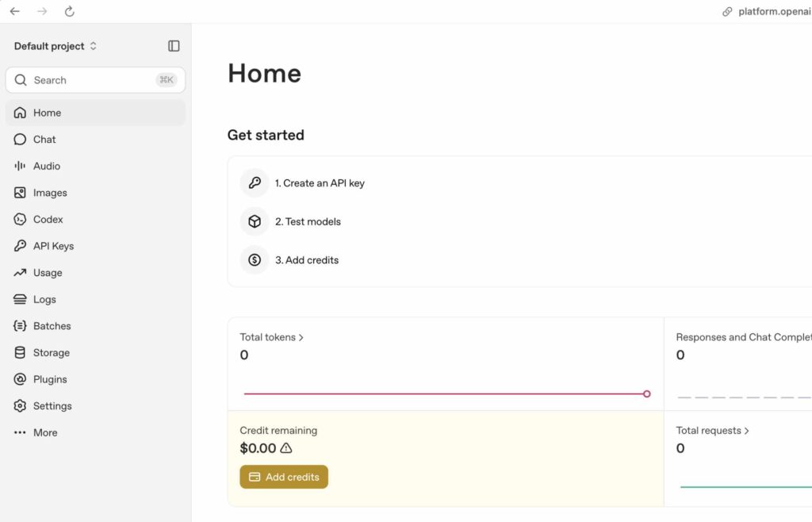
Task: Select the Audio waveform icon
Action: coord(20,166)
